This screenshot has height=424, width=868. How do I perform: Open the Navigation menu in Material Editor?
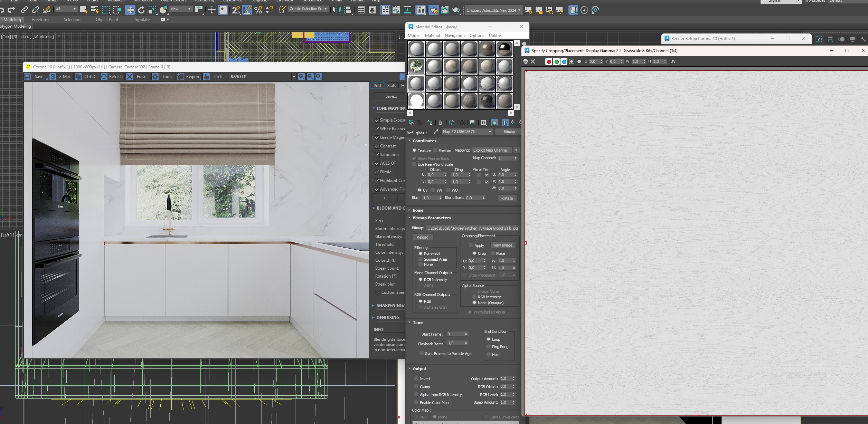point(454,36)
